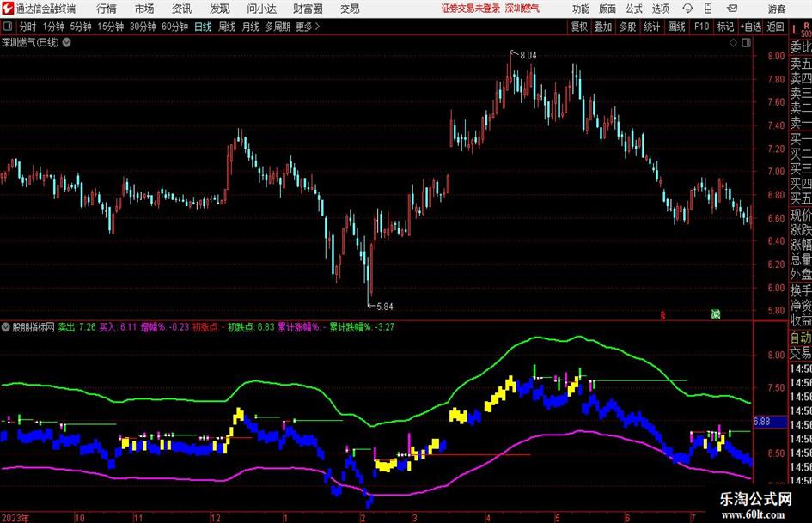Viewport: 812px width, 523px height.
Task: Open the 资讯 menu
Action: [182, 9]
